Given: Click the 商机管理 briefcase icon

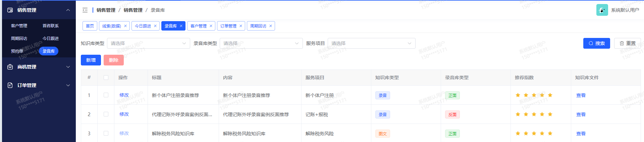Looking at the screenshot, I should tap(10, 67).
